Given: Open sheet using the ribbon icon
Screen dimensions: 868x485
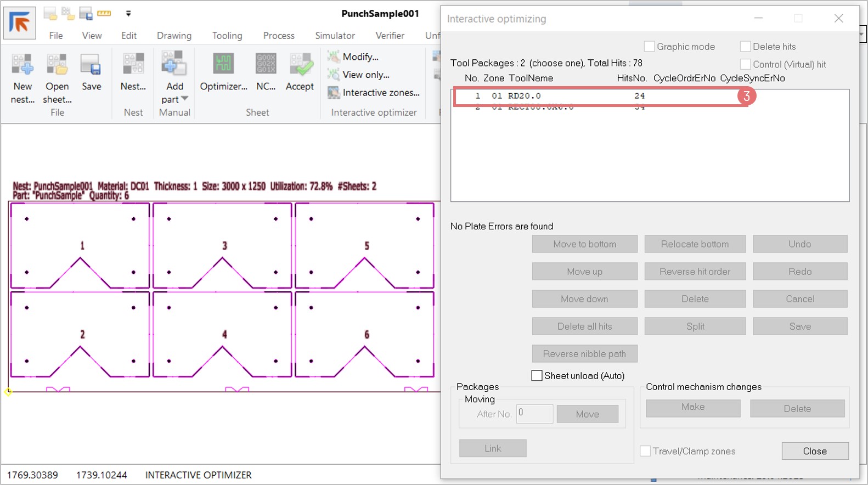Looking at the screenshot, I should 57,65.
